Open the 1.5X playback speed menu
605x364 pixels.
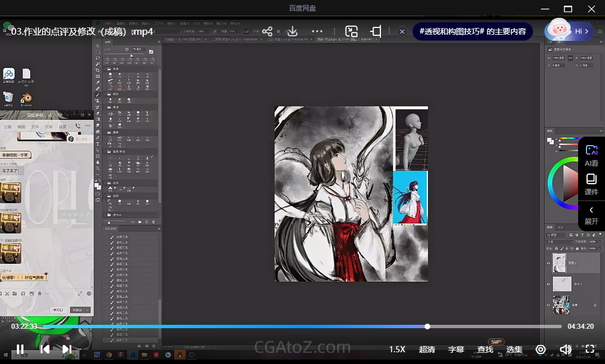click(397, 349)
